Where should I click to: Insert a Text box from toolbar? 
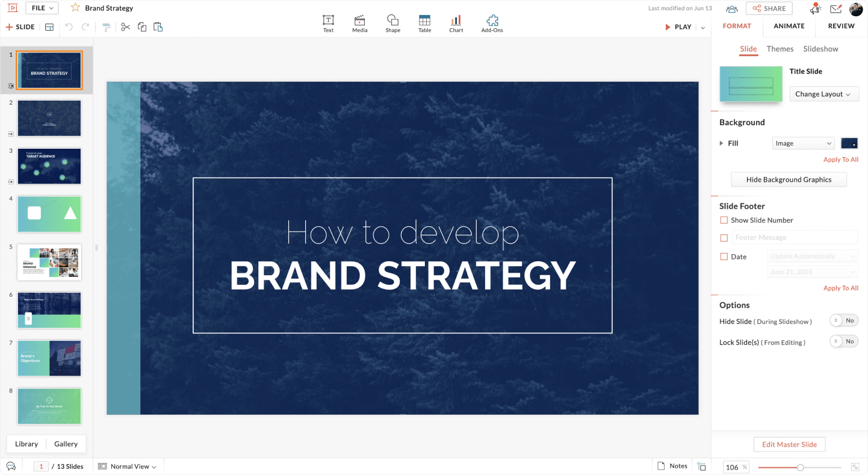tap(328, 23)
